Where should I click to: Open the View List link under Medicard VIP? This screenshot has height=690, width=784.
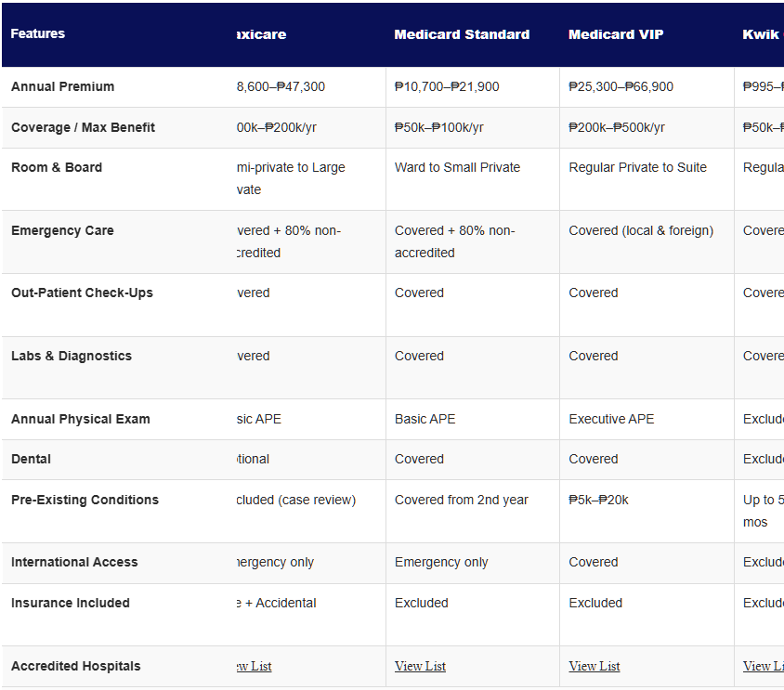click(x=594, y=666)
